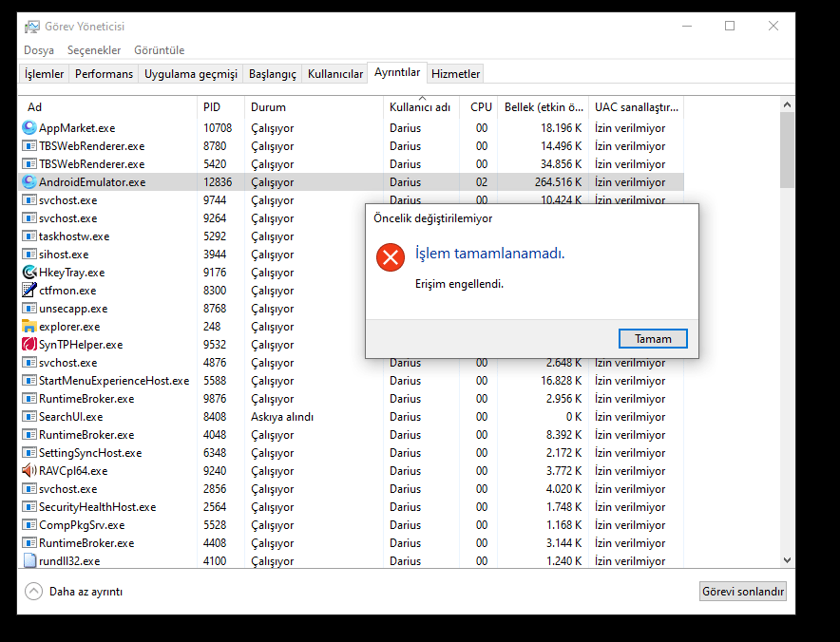Switch to the Kullanıcılar tab
Screen dimensions: 840x642
[x=335, y=74]
